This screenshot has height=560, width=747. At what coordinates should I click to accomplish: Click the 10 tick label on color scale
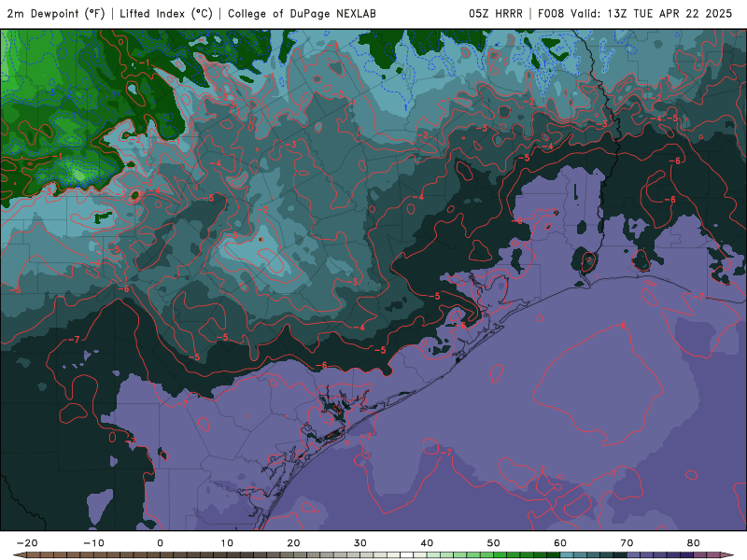pos(227,543)
